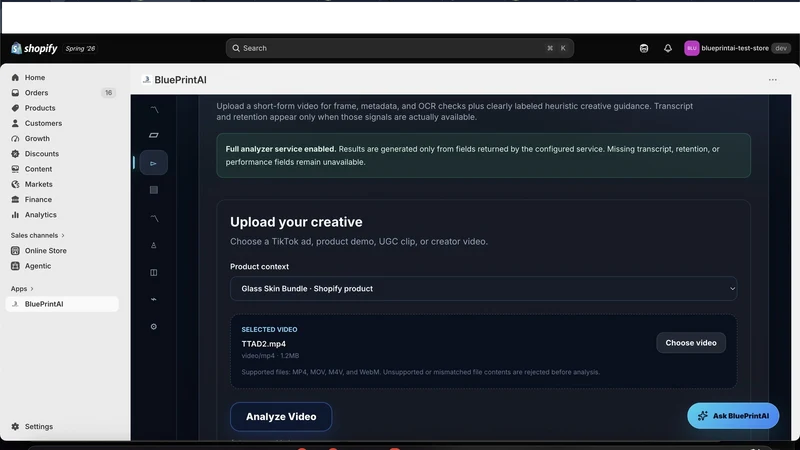800x450 pixels.
Task: Click the Upload your creative heading
Action: (296, 222)
